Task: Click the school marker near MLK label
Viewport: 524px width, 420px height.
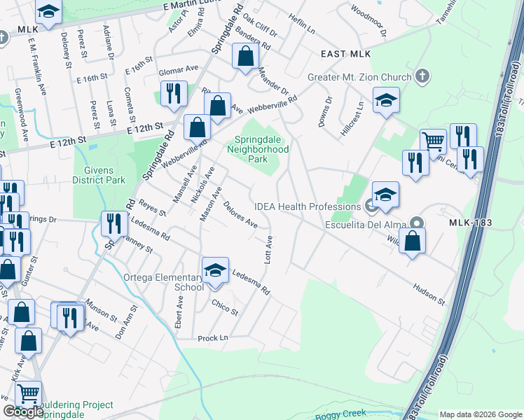Action: coord(48,13)
